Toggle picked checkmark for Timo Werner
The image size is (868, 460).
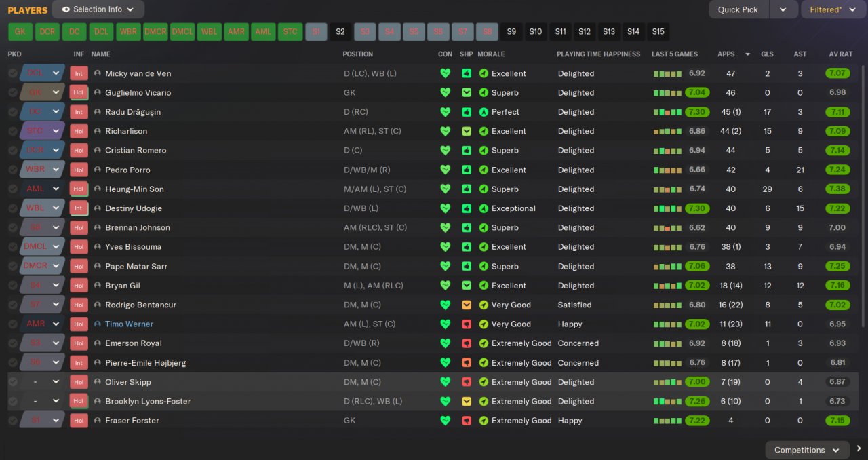point(13,324)
